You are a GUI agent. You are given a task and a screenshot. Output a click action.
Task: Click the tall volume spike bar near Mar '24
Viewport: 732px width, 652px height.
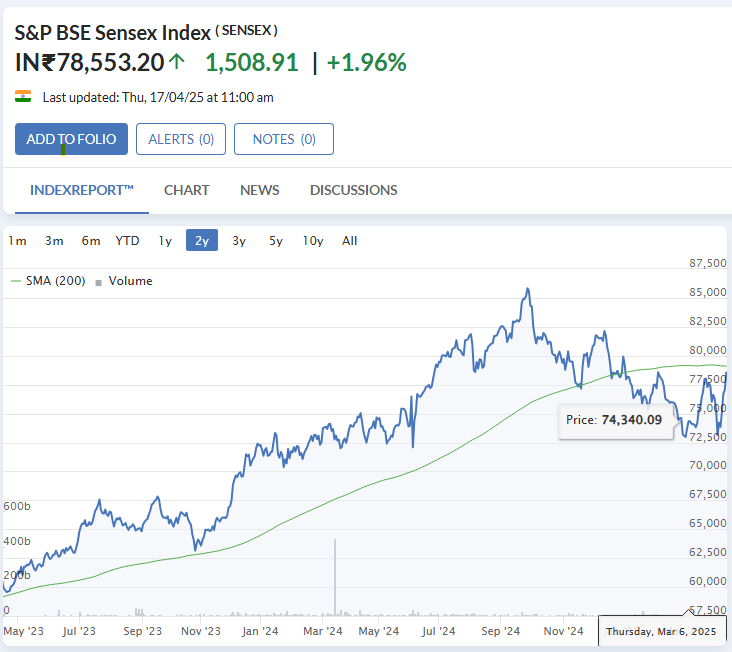pyautogui.click(x=335, y=576)
